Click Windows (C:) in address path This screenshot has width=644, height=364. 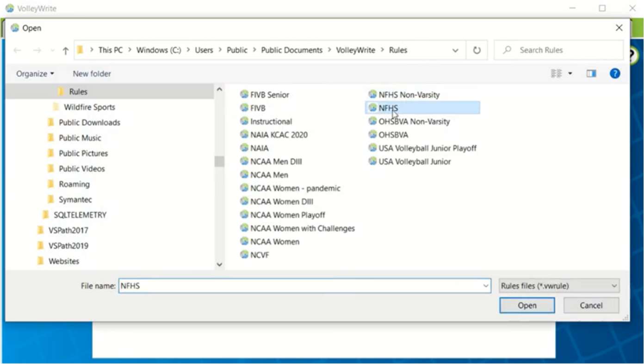tap(159, 50)
